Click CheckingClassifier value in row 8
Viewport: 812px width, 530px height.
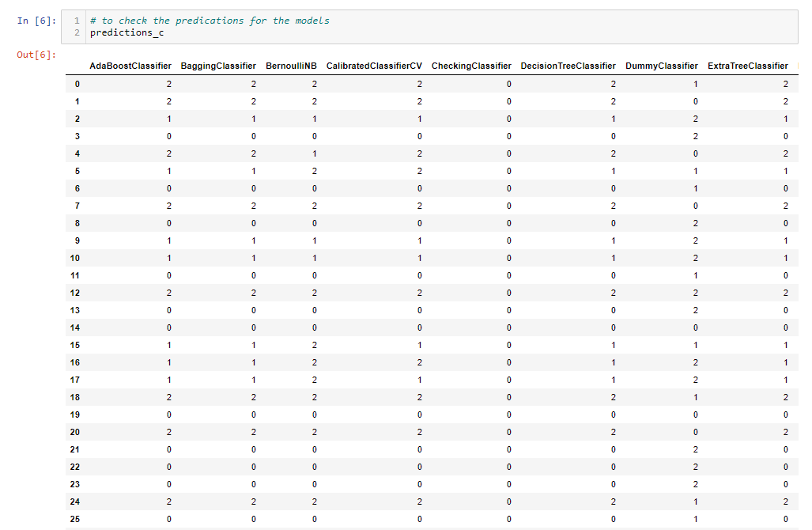[x=509, y=223]
